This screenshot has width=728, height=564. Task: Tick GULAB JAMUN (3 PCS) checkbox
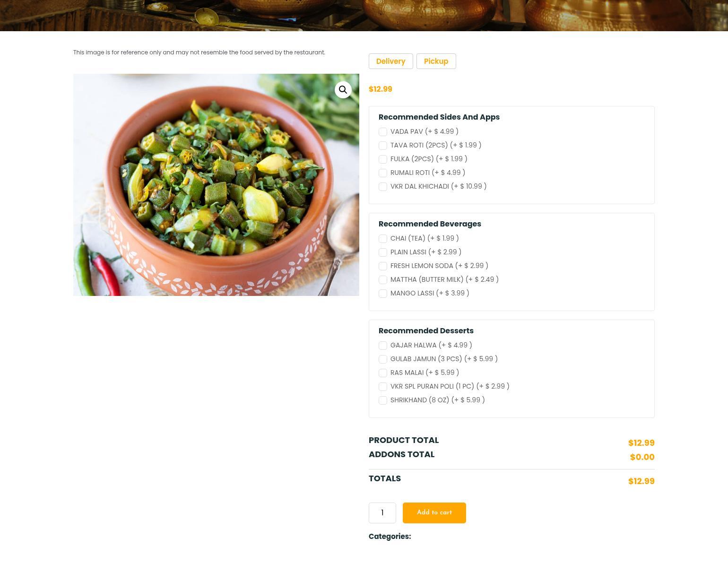(x=383, y=359)
